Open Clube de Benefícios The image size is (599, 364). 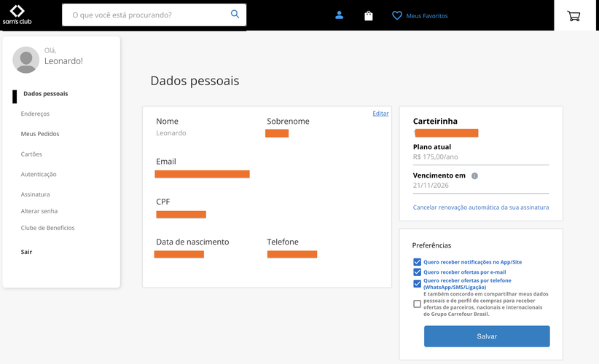[48, 228]
